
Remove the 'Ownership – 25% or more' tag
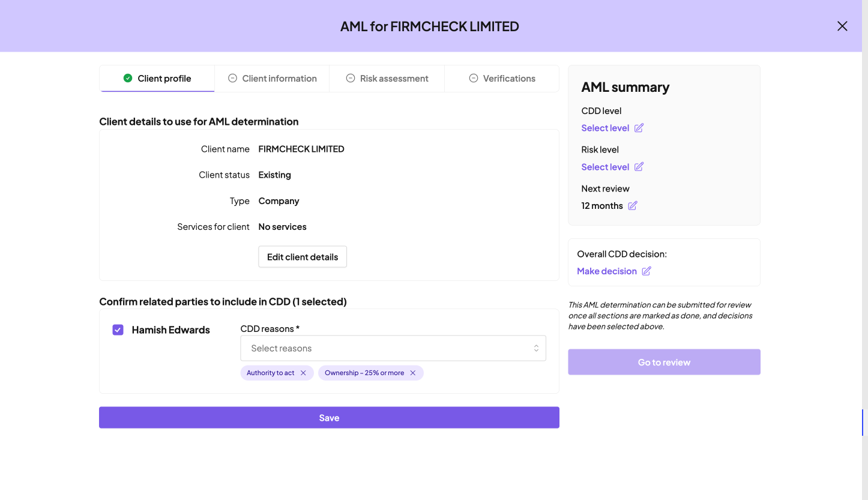click(413, 373)
